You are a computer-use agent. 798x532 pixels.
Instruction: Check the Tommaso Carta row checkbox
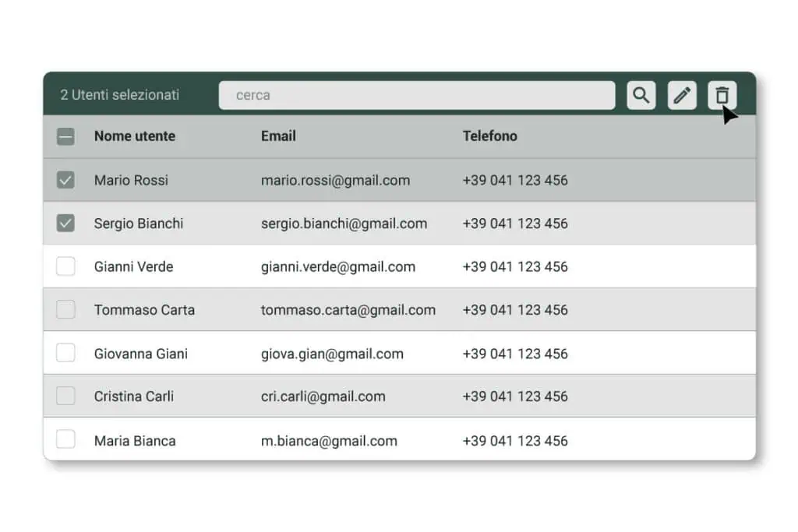coord(66,310)
